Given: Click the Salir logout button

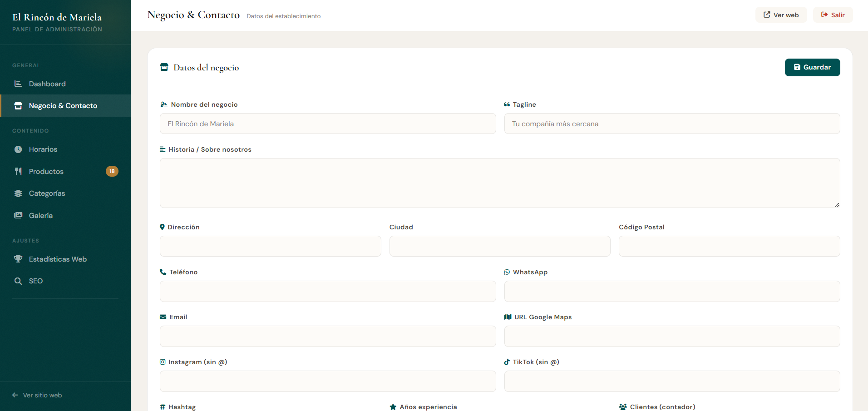Looking at the screenshot, I should 833,15.
